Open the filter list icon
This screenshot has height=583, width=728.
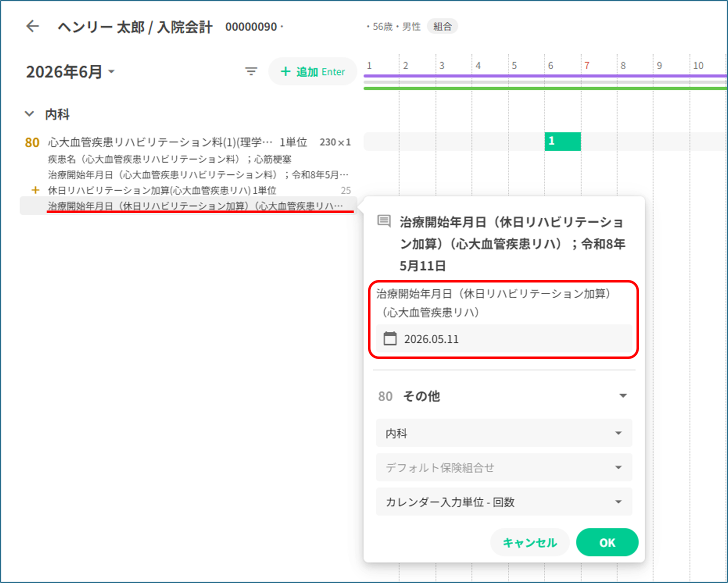pyautogui.click(x=251, y=71)
